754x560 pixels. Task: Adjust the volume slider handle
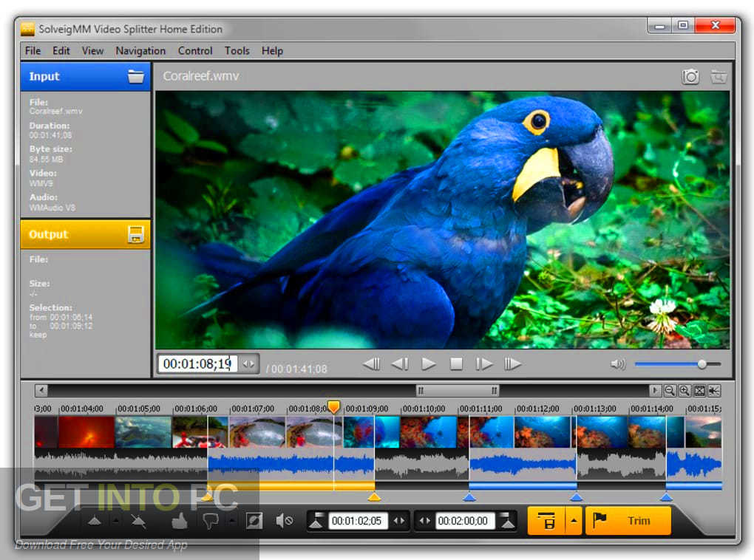tap(702, 364)
